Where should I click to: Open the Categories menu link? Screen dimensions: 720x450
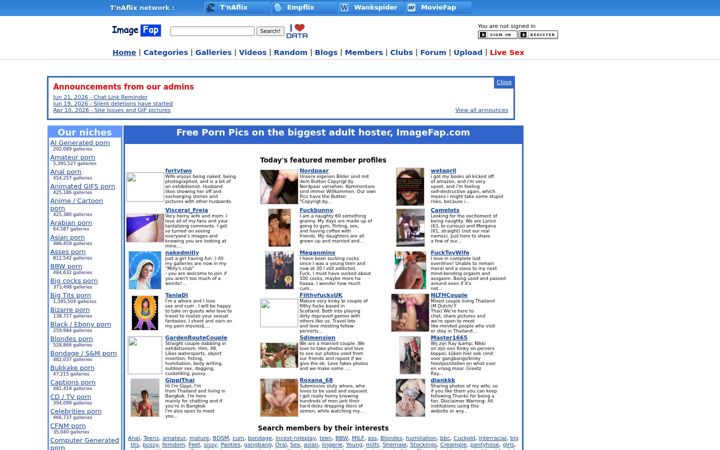[166, 52]
